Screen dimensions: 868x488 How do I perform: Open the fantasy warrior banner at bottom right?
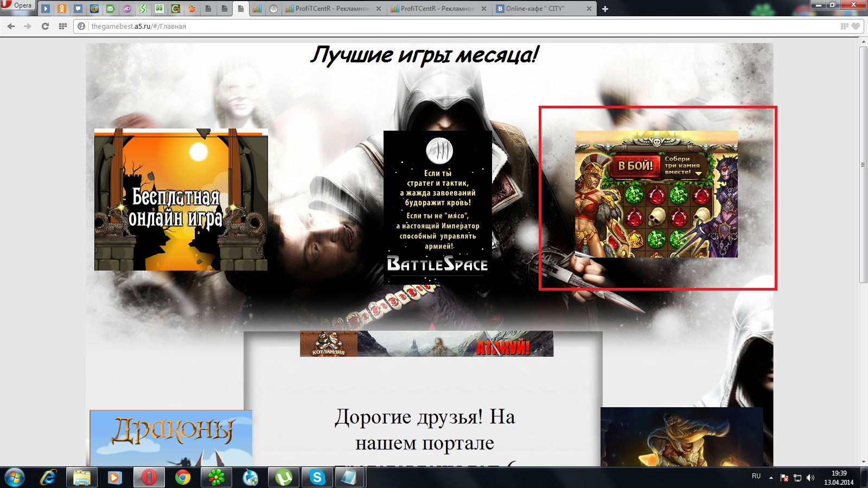click(x=682, y=436)
